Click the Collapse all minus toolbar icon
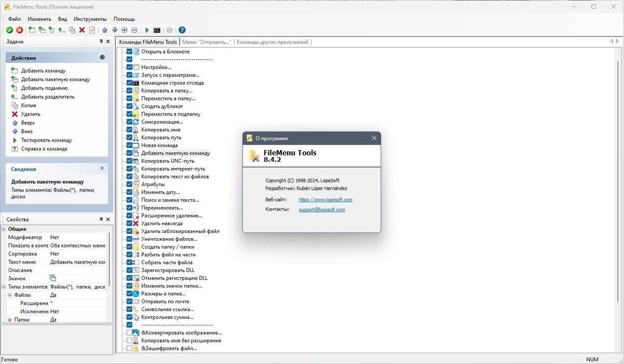This screenshot has height=364, width=624. tap(134, 30)
